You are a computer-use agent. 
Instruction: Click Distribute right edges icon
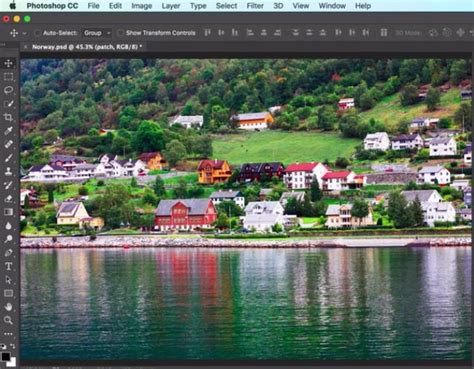(365, 33)
